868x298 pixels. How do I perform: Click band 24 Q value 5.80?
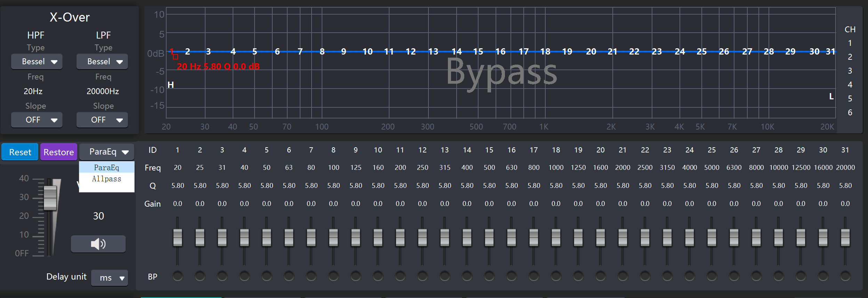(690, 185)
